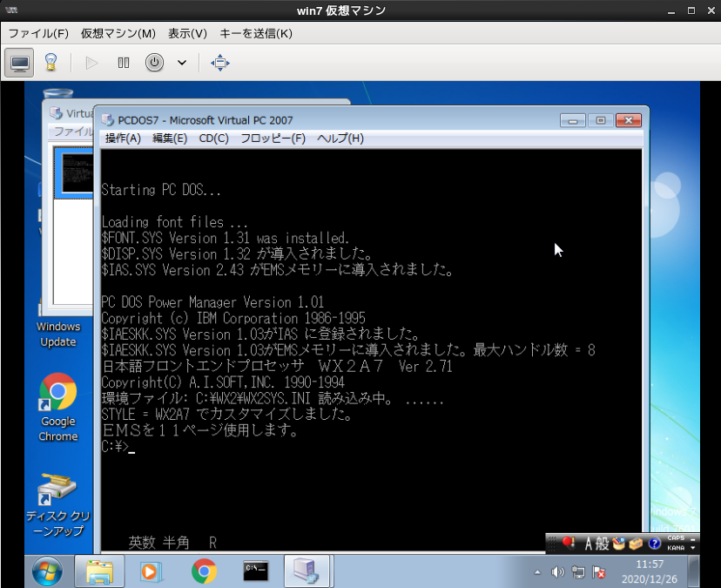Toggle the CAPS indicator on the language bar

click(676, 538)
